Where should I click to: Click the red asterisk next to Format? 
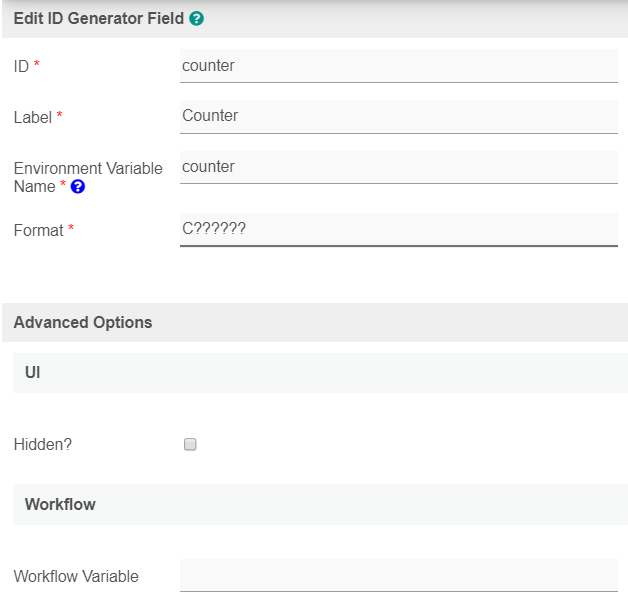click(71, 230)
